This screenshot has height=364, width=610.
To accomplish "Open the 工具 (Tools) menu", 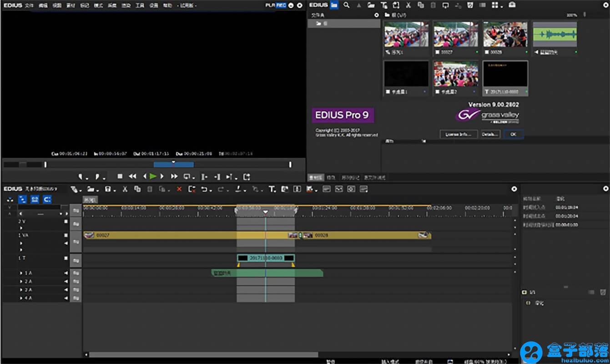I will (140, 5).
